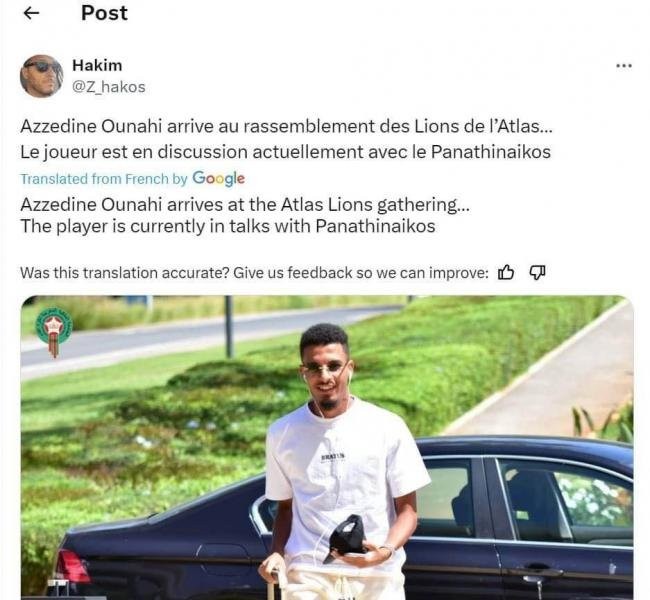Click the French line mentioning Panathinaikos
Screen dimensions: 650x600
click(285, 152)
